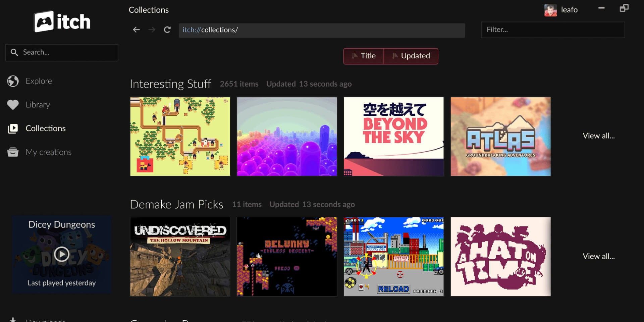Minimize the itch window
This screenshot has height=322, width=644.
click(601, 8)
